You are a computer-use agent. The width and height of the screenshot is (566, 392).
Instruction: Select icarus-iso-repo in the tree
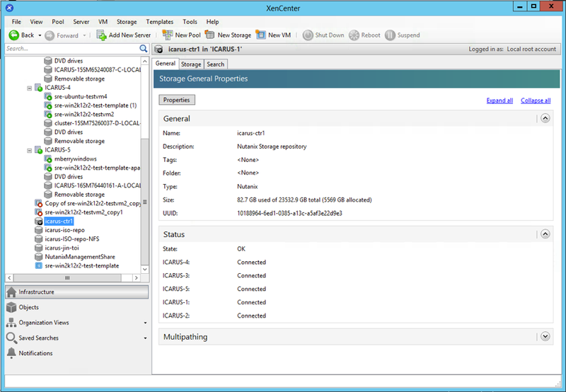pos(64,230)
